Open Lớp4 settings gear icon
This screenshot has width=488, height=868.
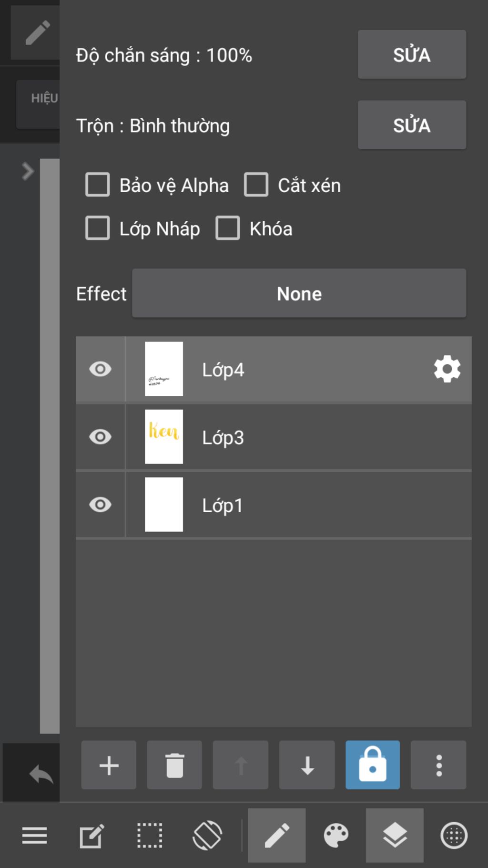click(447, 369)
